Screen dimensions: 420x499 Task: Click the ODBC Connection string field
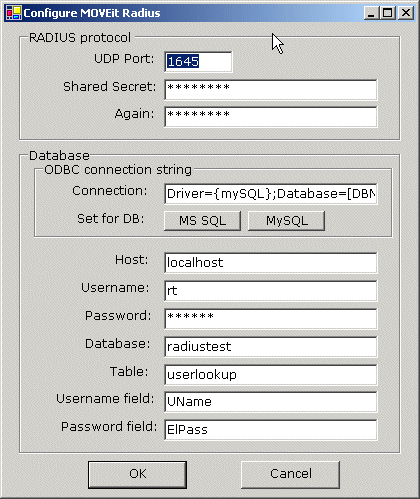271,193
